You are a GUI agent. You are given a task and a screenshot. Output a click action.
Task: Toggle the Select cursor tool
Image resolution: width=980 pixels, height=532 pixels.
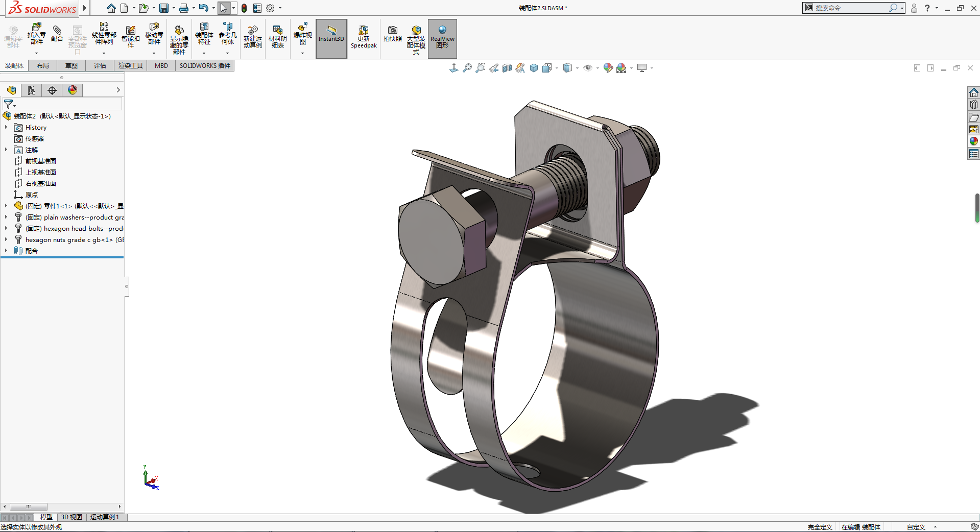223,8
